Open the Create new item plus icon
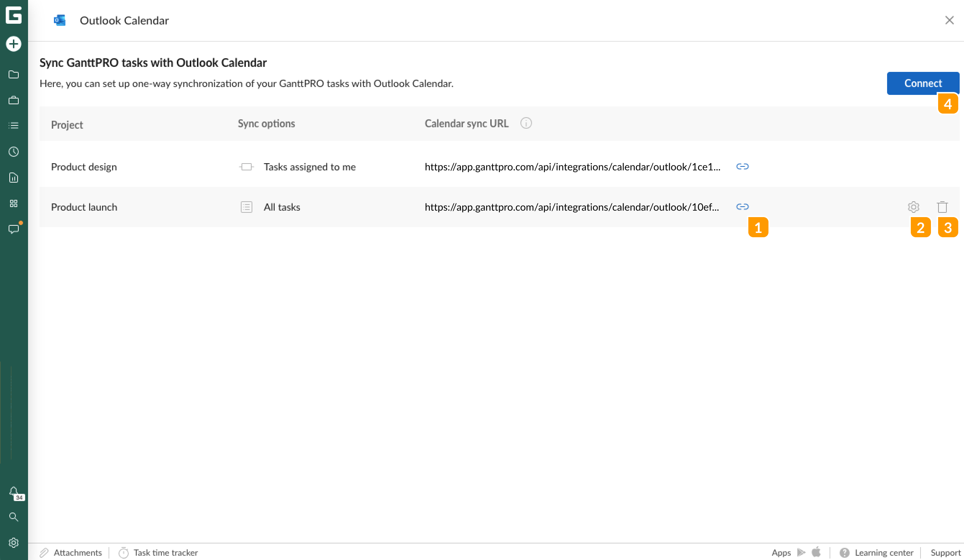The width and height of the screenshot is (964, 560). 14,43
